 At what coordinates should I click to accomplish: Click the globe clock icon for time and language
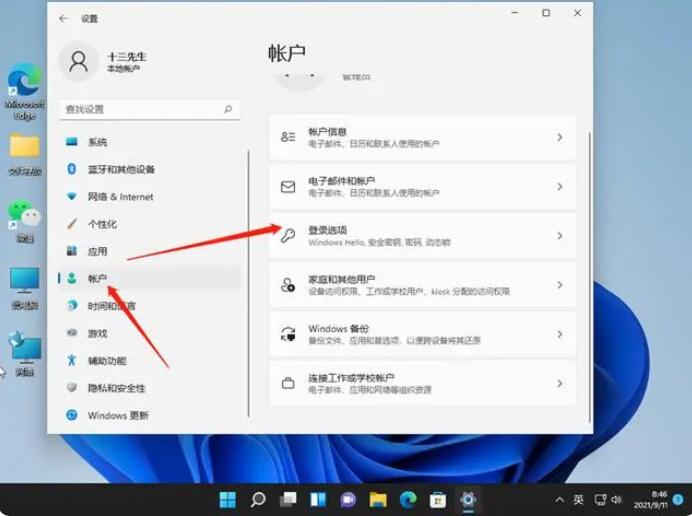pyautogui.click(x=71, y=305)
